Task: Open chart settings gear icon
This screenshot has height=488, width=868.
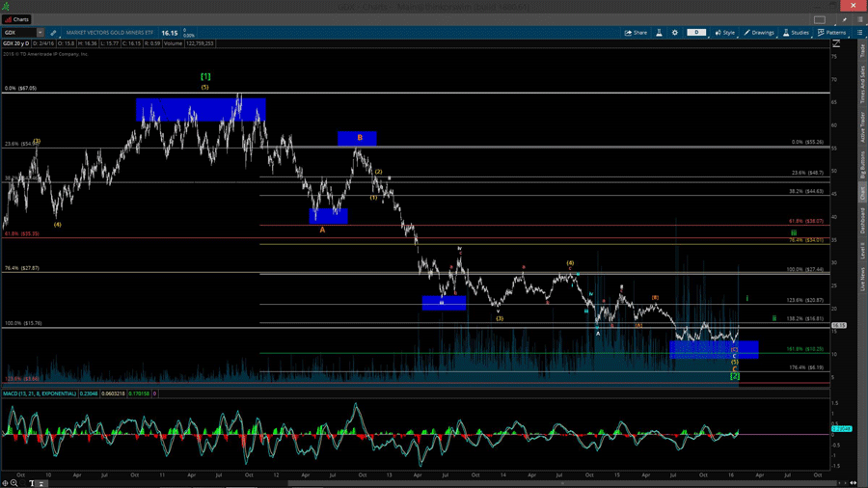Action: pos(675,33)
